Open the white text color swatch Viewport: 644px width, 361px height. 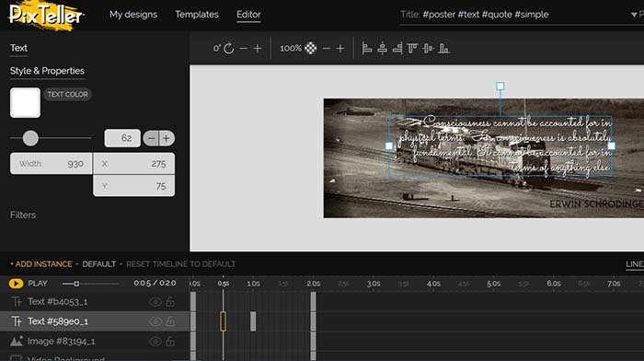25,102
